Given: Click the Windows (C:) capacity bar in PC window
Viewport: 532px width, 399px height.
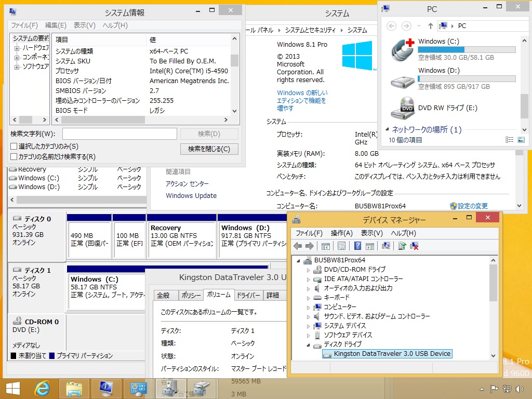Looking at the screenshot, I should click(x=467, y=49).
